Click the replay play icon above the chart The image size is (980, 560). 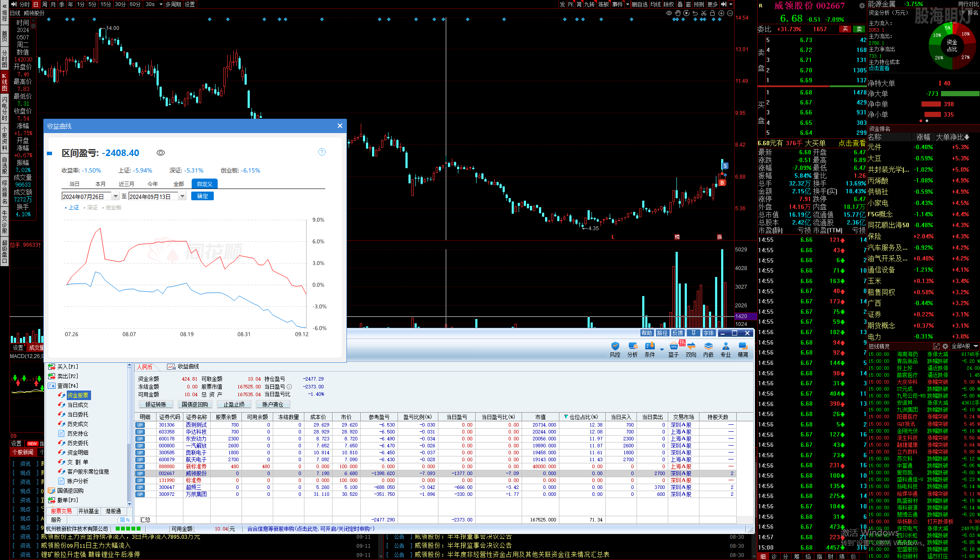pyautogui.click(x=686, y=13)
